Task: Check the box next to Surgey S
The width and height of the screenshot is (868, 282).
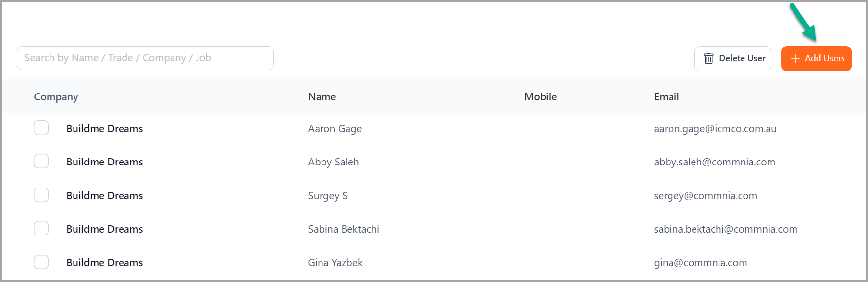Action: (x=41, y=195)
